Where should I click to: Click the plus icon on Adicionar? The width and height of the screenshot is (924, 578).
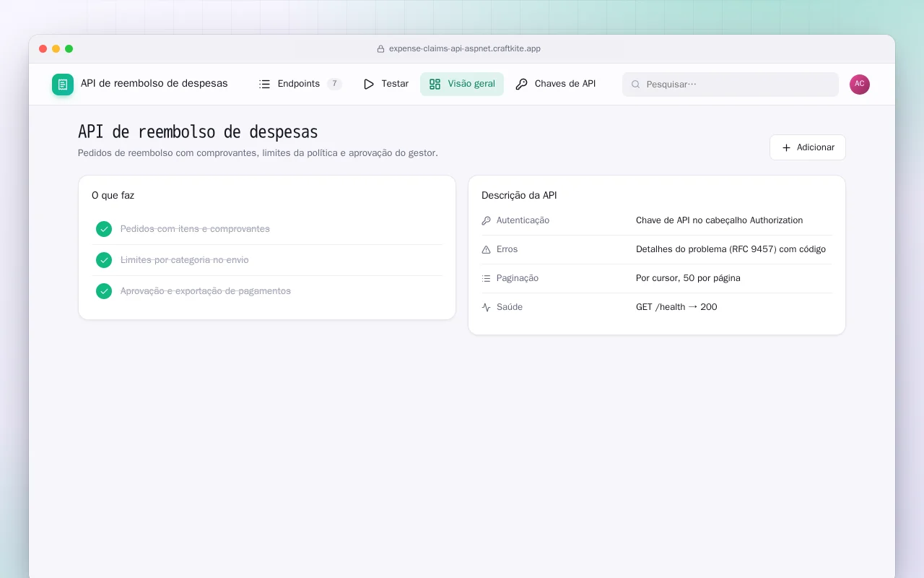coord(787,147)
